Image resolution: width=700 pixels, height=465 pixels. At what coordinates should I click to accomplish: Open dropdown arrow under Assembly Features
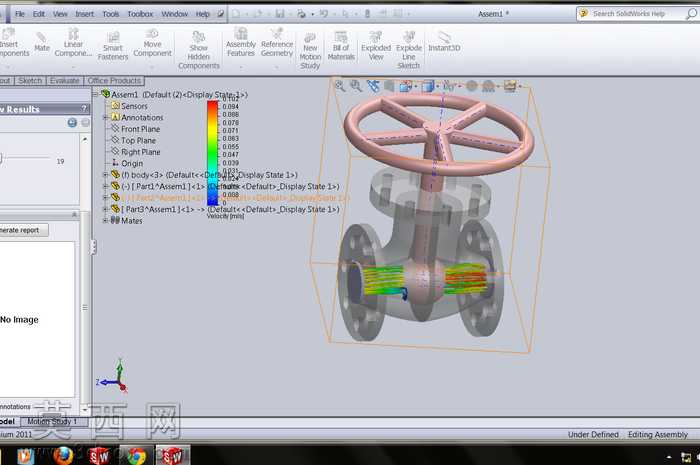241,67
